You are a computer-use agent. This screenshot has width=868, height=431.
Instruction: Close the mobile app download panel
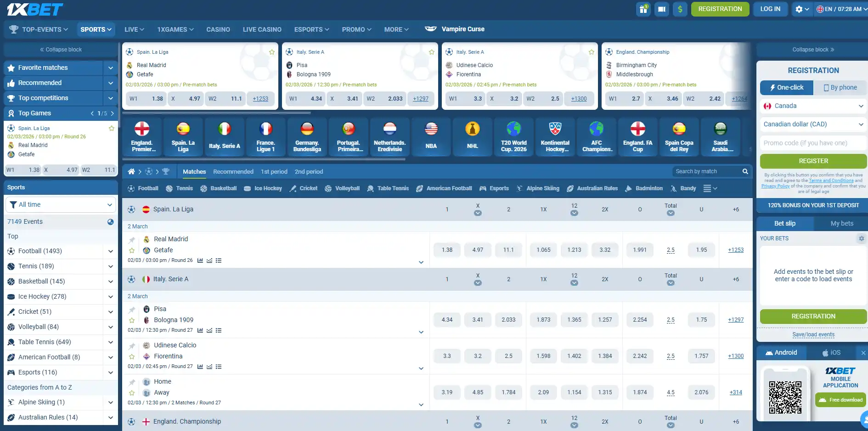863,353
